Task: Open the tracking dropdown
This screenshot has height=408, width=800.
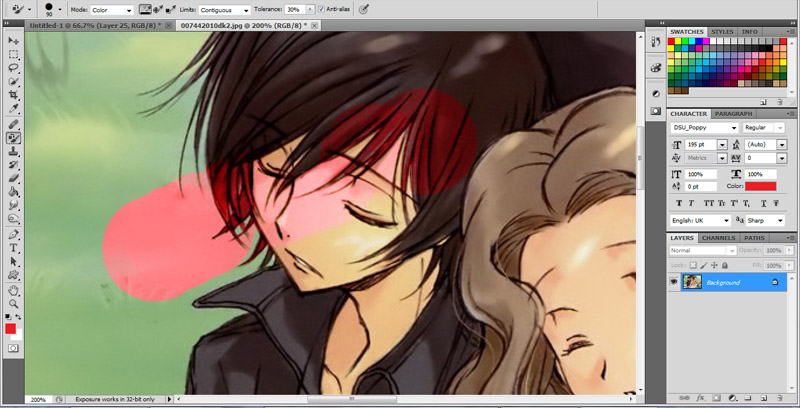Action: point(782,159)
